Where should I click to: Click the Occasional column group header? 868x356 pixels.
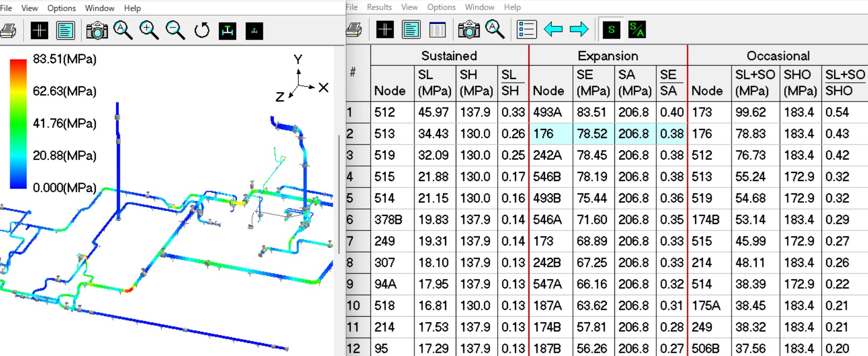point(778,56)
